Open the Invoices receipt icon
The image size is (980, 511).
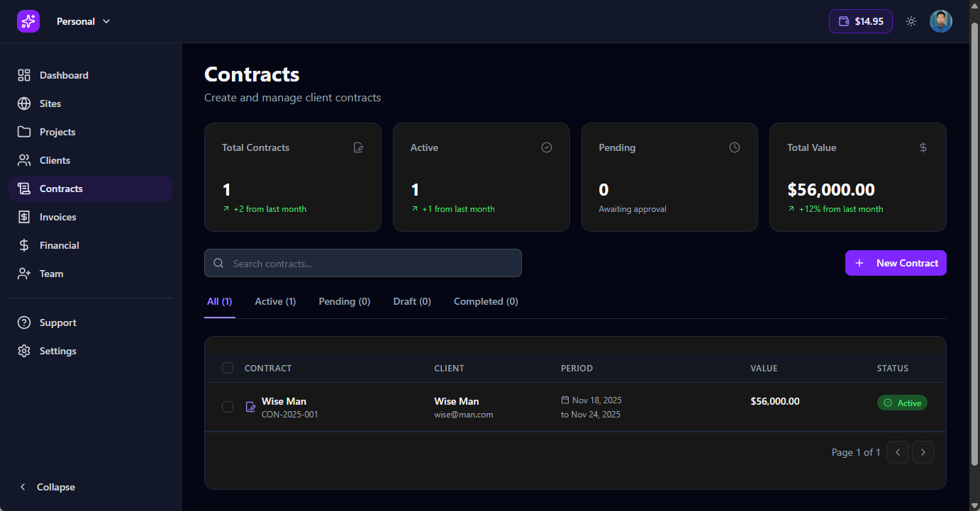pyautogui.click(x=24, y=217)
